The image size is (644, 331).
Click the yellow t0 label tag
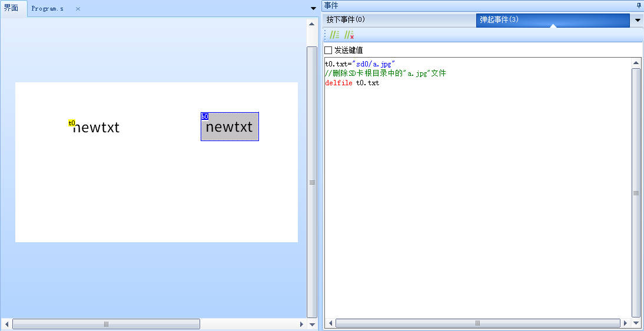click(71, 123)
